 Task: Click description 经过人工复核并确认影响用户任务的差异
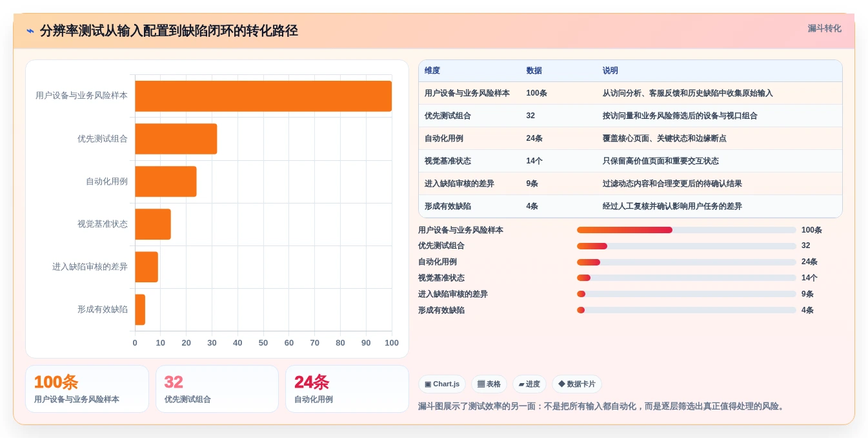[672, 206]
